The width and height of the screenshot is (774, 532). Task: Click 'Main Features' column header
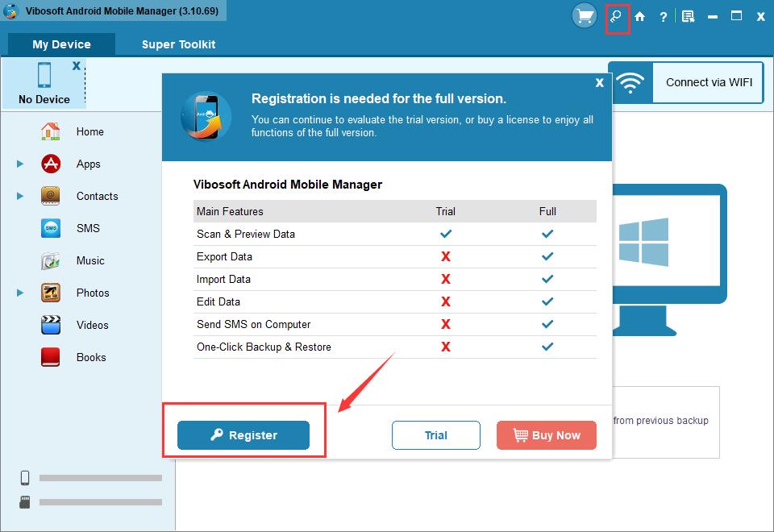tap(230, 211)
